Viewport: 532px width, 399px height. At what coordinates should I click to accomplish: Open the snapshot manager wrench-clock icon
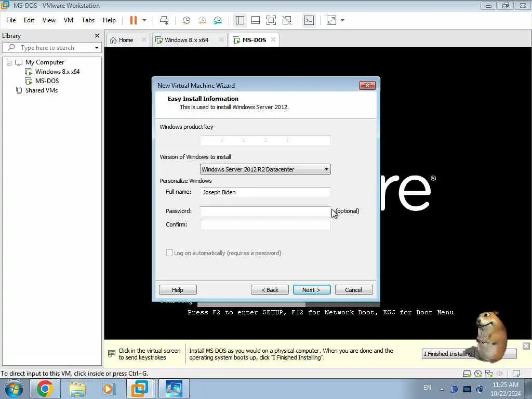(x=218, y=20)
